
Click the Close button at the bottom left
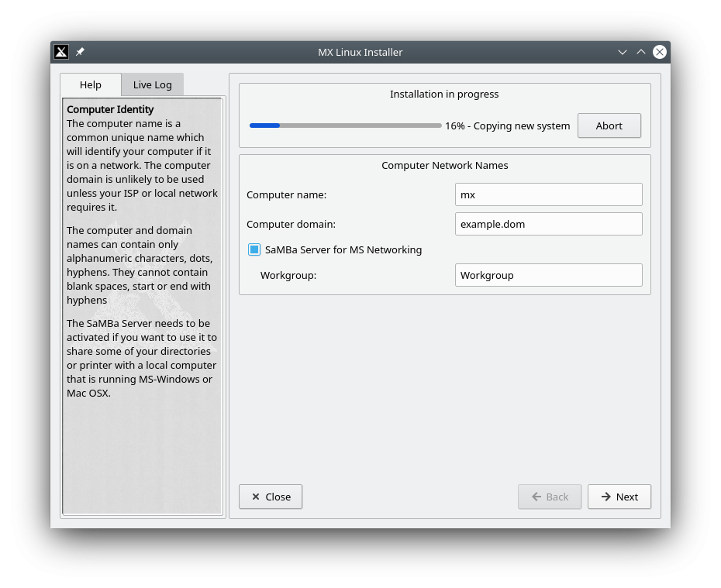pos(271,497)
